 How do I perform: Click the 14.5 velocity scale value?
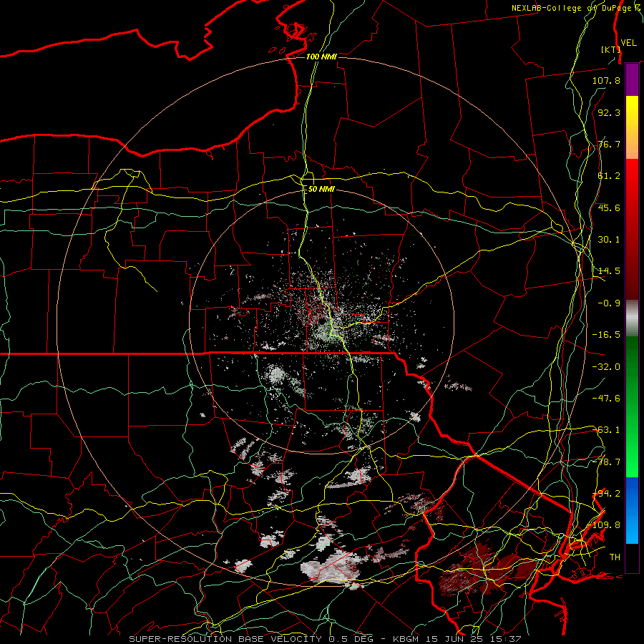[609, 271]
